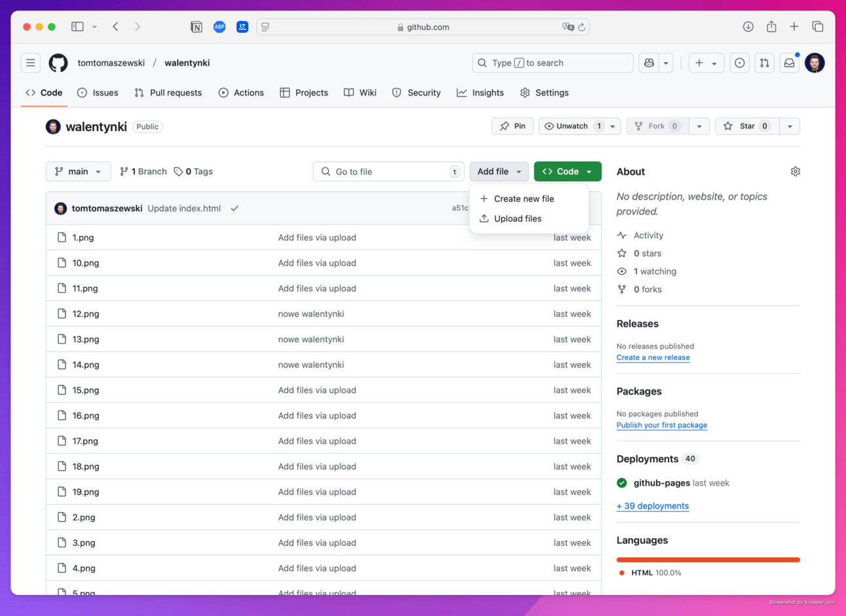Screen dimensions: 846x616
Task: Open the Insights tab
Action: (480, 93)
